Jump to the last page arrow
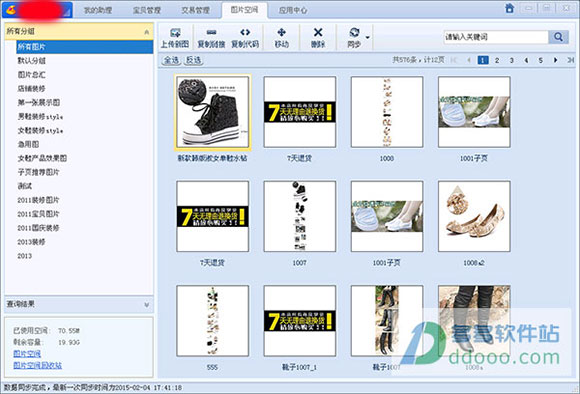 [x=570, y=60]
